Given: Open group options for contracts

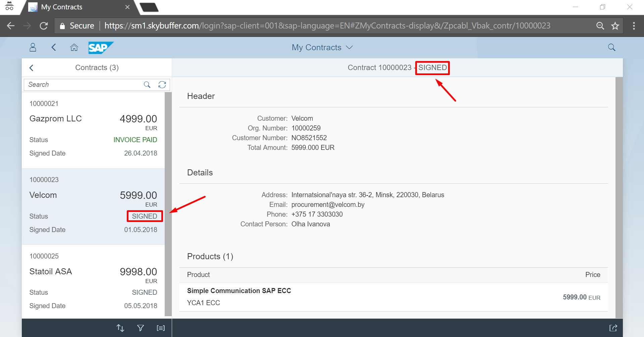Looking at the screenshot, I should pos(161,328).
